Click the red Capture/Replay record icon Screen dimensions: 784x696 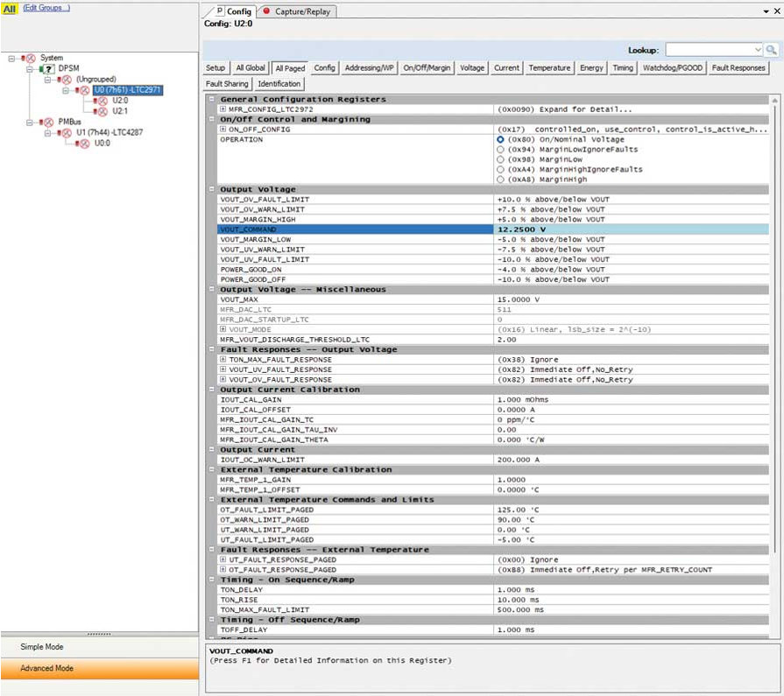(x=266, y=11)
